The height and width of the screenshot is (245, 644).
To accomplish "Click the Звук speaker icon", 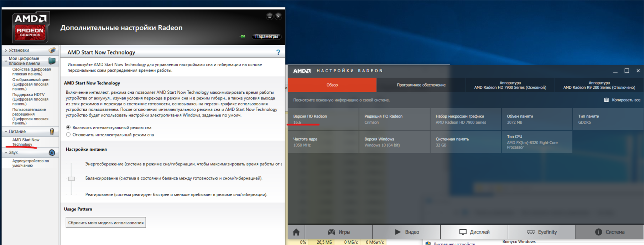I will [x=52, y=152].
